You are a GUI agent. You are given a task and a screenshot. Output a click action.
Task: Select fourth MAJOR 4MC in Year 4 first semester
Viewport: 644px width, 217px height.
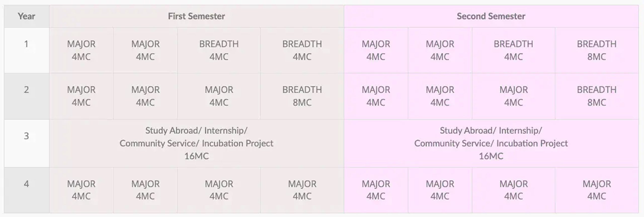click(302, 190)
